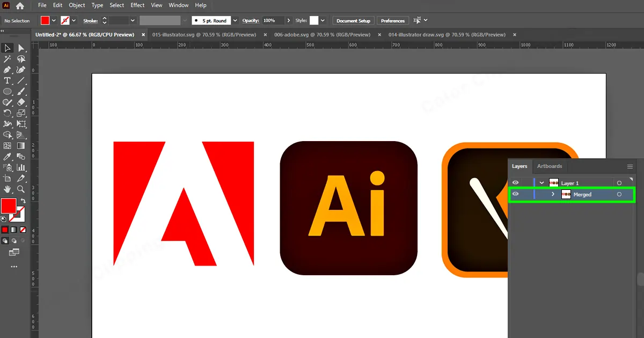Select the Paintbrush tool

click(21, 92)
